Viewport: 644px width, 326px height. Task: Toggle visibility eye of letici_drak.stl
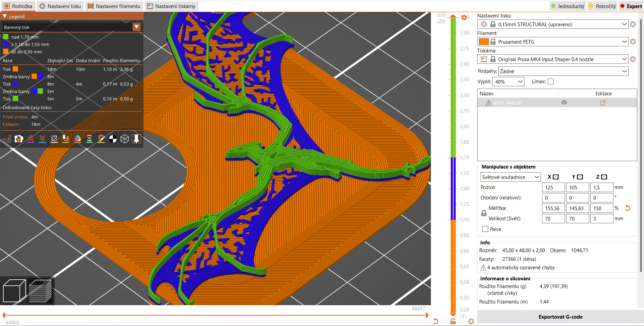[564, 103]
